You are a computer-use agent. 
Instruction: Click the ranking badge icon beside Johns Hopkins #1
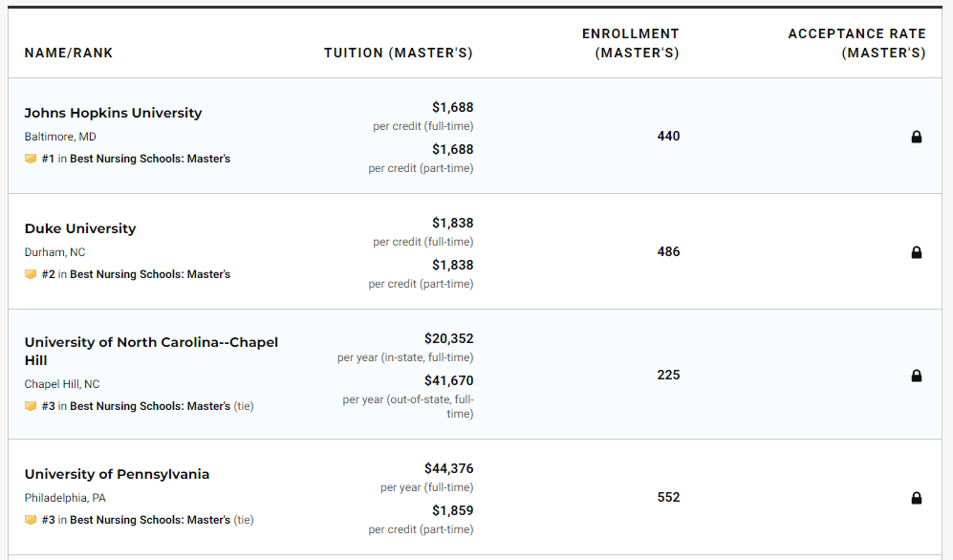pyautogui.click(x=31, y=159)
